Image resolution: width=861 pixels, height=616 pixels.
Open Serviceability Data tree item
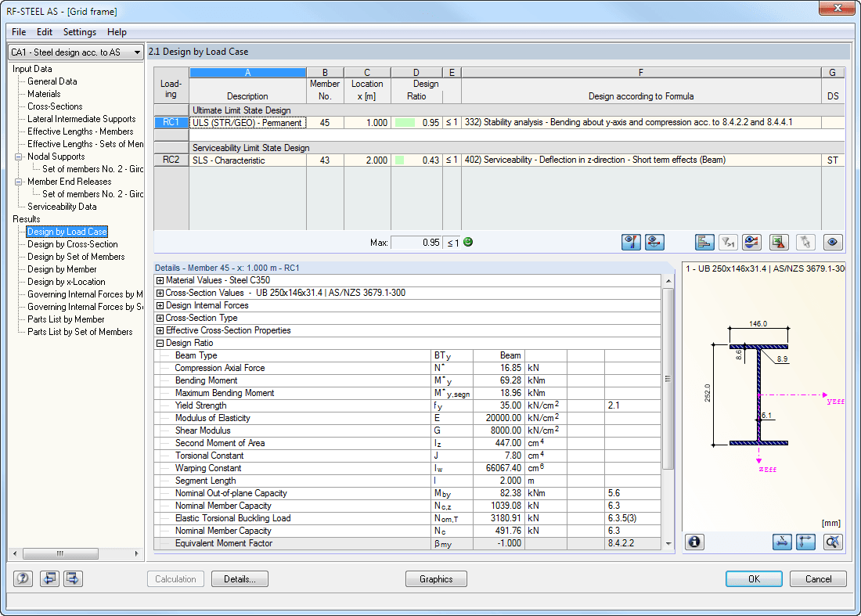[x=62, y=207]
